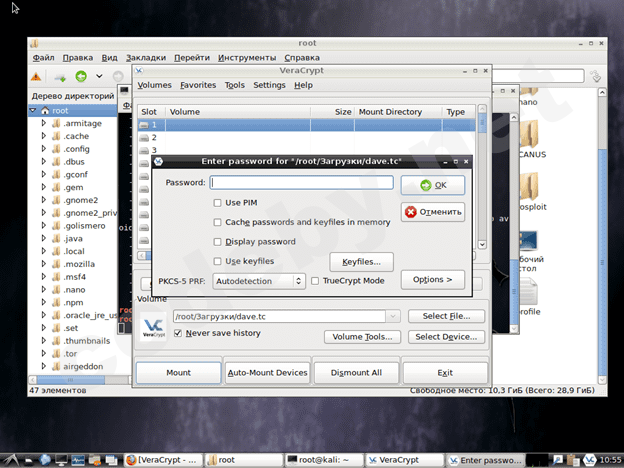
Task: Click the orange warning triangle icon in file manager toolbar
Action: point(36,76)
